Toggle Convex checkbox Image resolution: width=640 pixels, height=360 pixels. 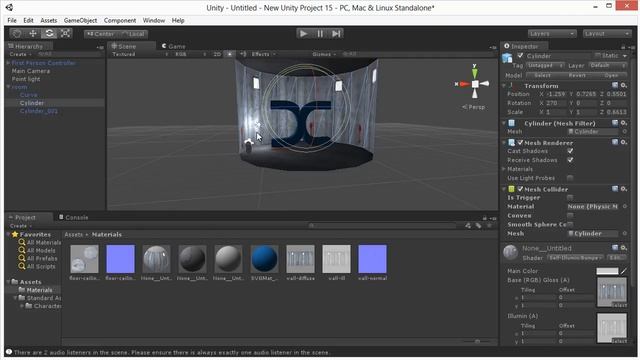(570, 216)
